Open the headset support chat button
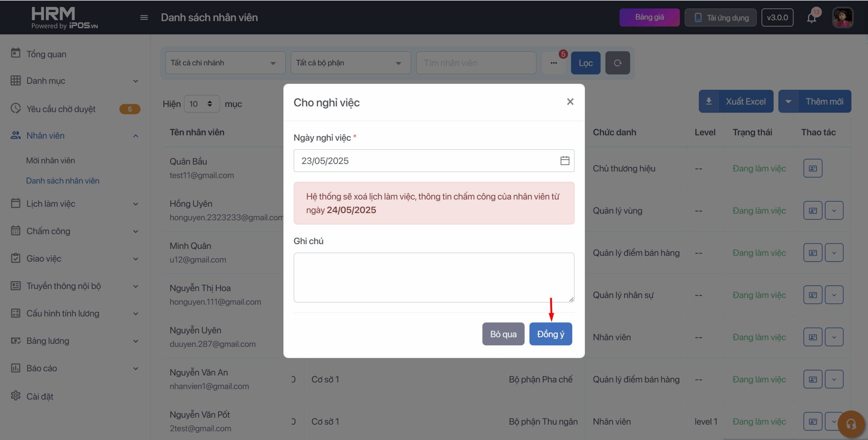This screenshot has width=868, height=440. [851, 424]
